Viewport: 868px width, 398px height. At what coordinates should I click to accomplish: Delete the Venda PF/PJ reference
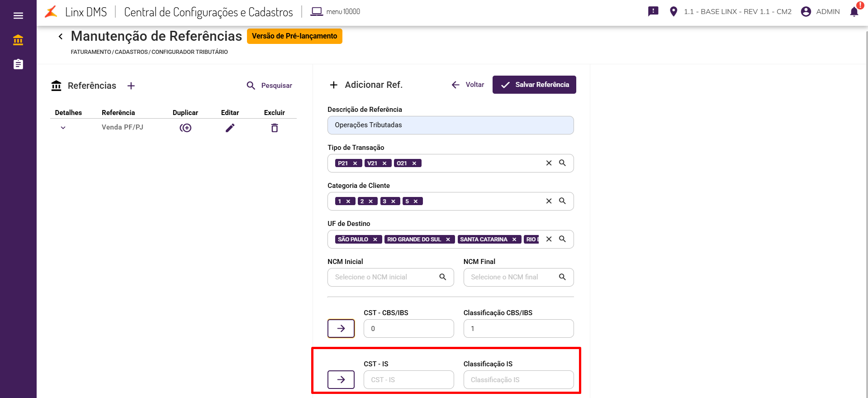275,128
